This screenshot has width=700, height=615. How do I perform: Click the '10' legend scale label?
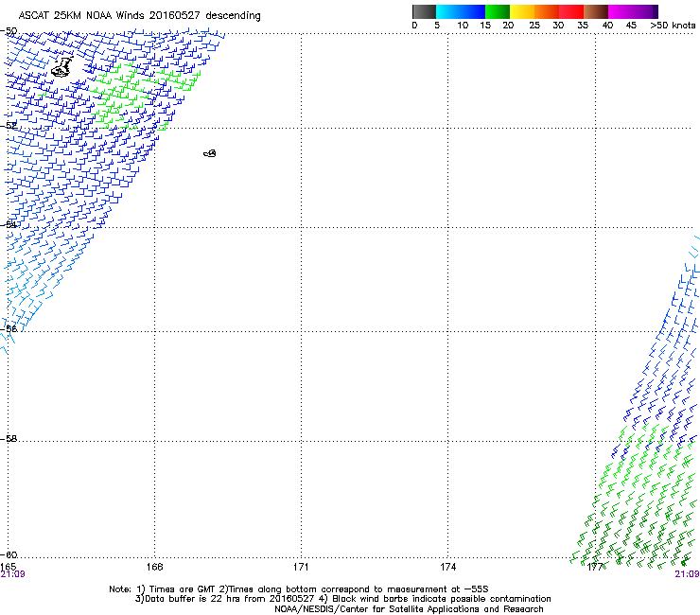(463, 26)
